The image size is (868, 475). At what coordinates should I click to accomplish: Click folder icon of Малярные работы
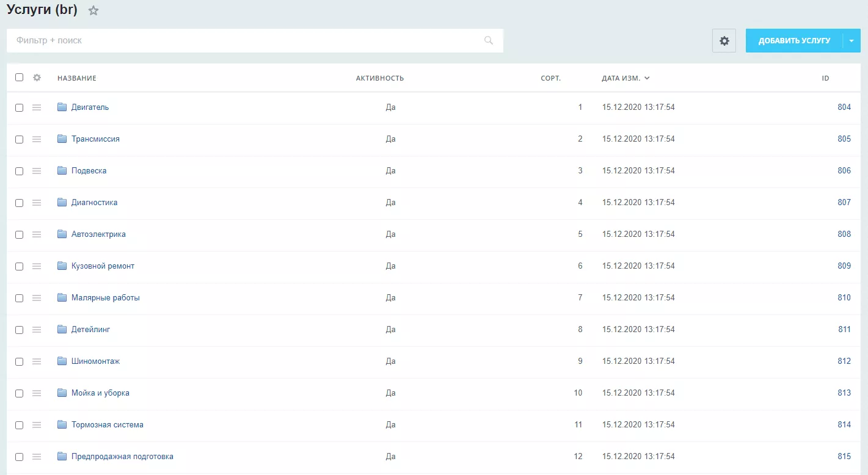coord(62,297)
